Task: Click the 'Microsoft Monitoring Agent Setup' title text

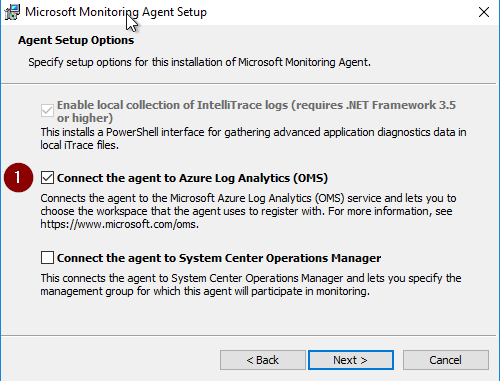Action: pos(116,12)
